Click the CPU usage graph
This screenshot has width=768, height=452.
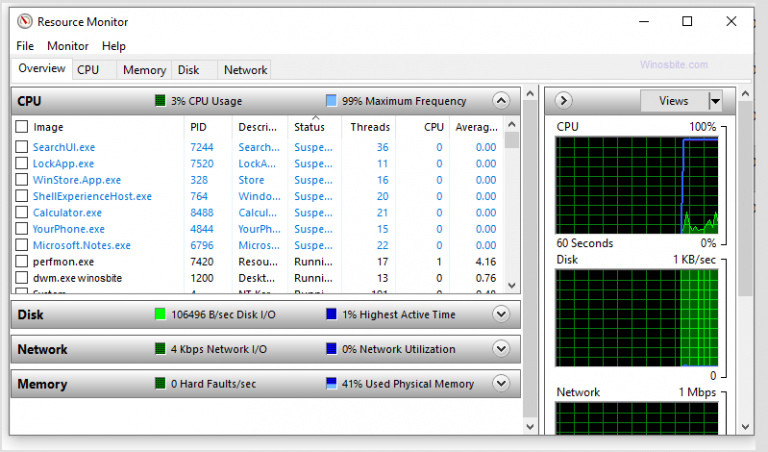[637, 185]
